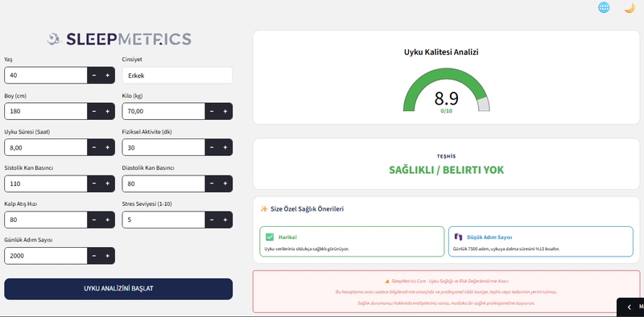The image size is (644, 317).
Task: Toggle dark mode with the moon icon
Action: click(x=630, y=8)
